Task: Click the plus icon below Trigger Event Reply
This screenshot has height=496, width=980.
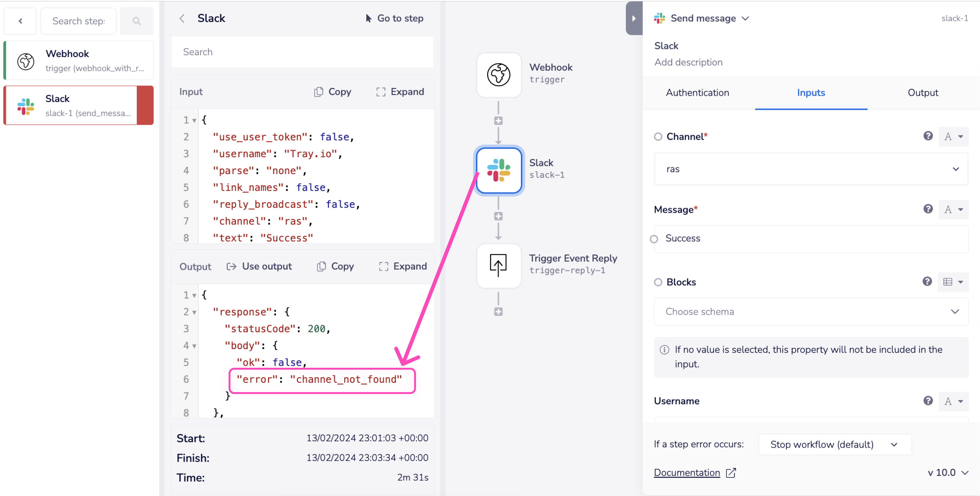Action: (x=498, y=312)
